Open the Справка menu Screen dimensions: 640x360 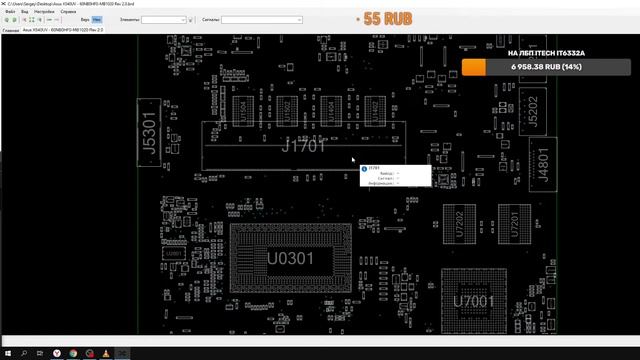(68, 12)
